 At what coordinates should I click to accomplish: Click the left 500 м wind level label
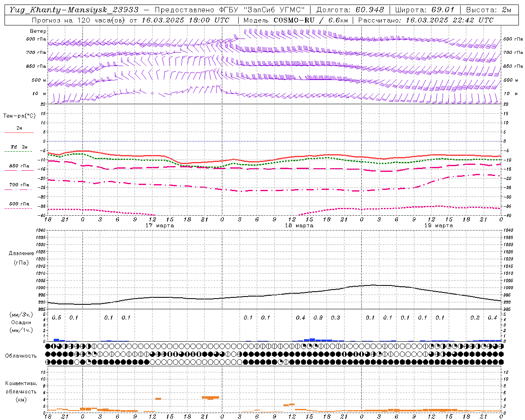tap(39, 80)
